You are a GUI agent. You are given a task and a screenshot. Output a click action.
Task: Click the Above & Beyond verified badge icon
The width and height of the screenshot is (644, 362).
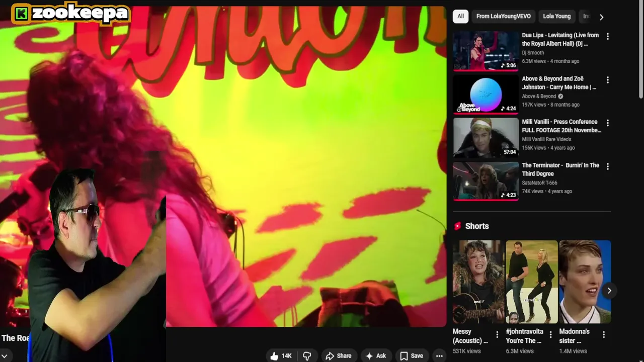click(560, 97)
